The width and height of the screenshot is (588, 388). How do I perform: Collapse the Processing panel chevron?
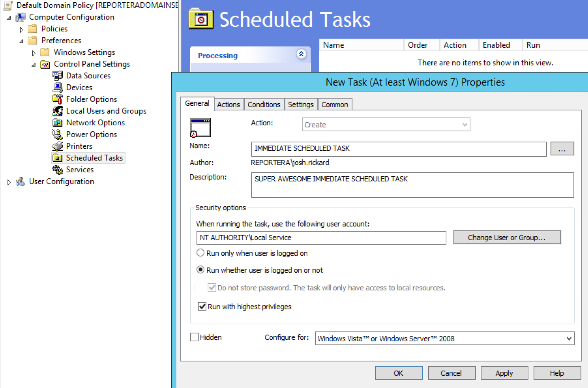(x=301, y=54)
